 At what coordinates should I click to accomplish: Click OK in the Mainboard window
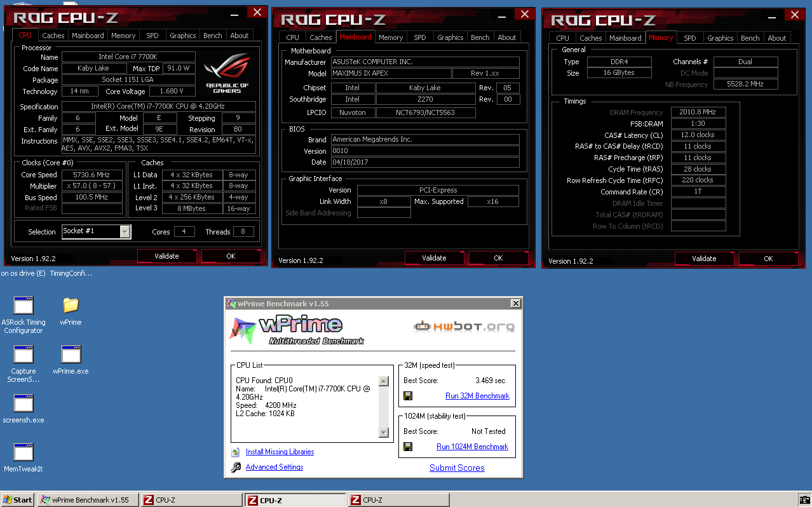pos(498,258)
